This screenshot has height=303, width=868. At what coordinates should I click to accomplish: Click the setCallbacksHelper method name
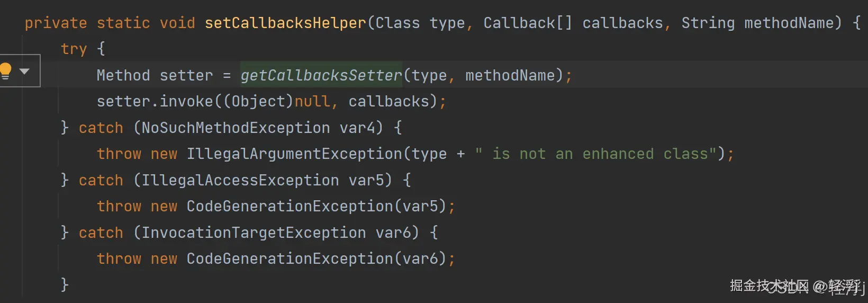coord(286,23)
